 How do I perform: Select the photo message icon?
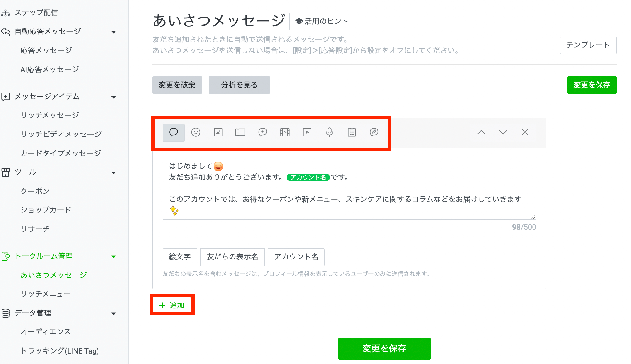pos(218,133)
